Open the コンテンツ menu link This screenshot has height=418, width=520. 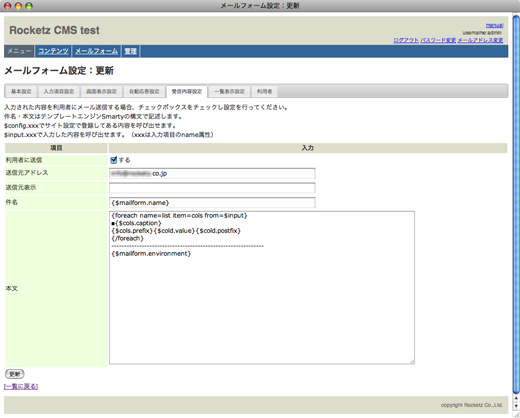tap(53, 51)
